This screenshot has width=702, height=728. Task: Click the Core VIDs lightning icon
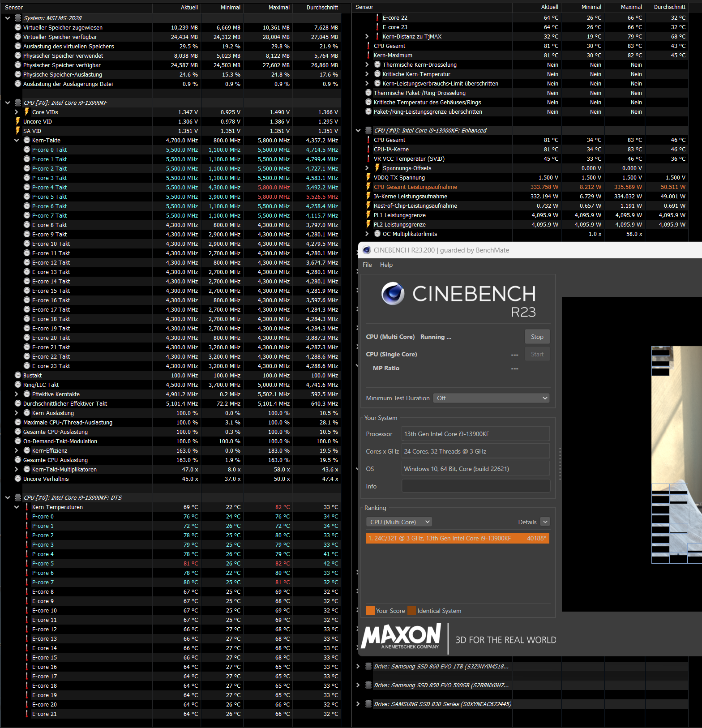coord(27,112)
